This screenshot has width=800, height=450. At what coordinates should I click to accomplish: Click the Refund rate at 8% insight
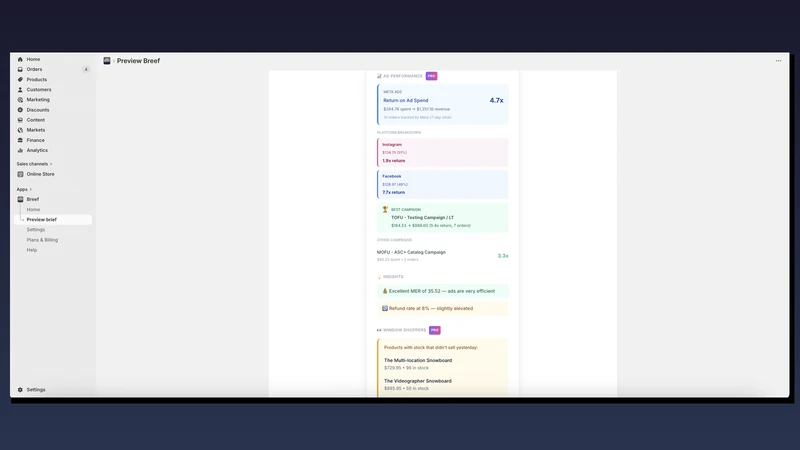[x=442, y=309]
